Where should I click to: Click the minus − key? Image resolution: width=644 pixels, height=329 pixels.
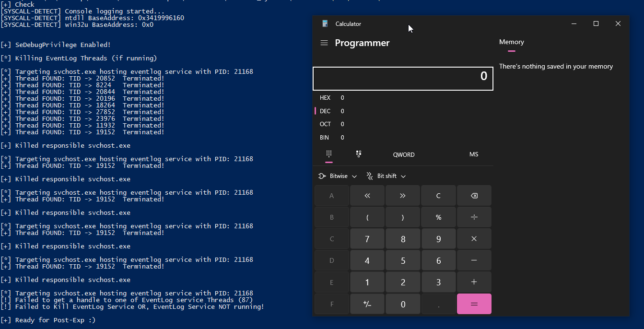click(474, 260)
